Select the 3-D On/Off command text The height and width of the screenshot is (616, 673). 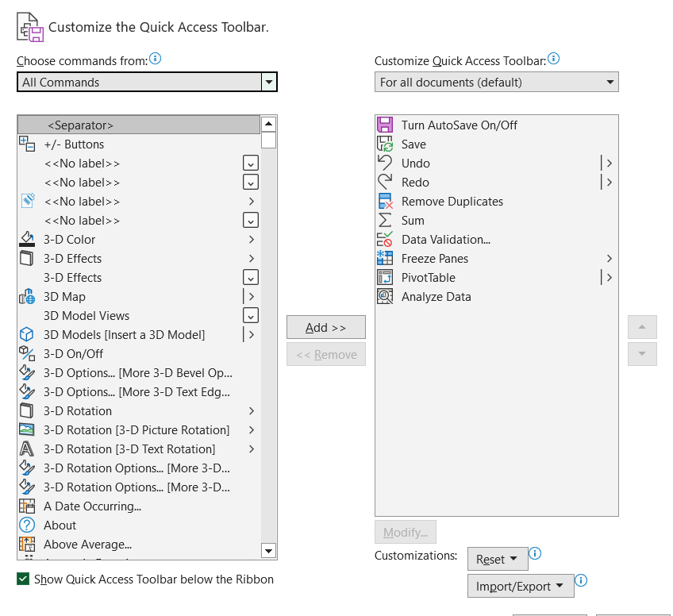click(73, 354)
